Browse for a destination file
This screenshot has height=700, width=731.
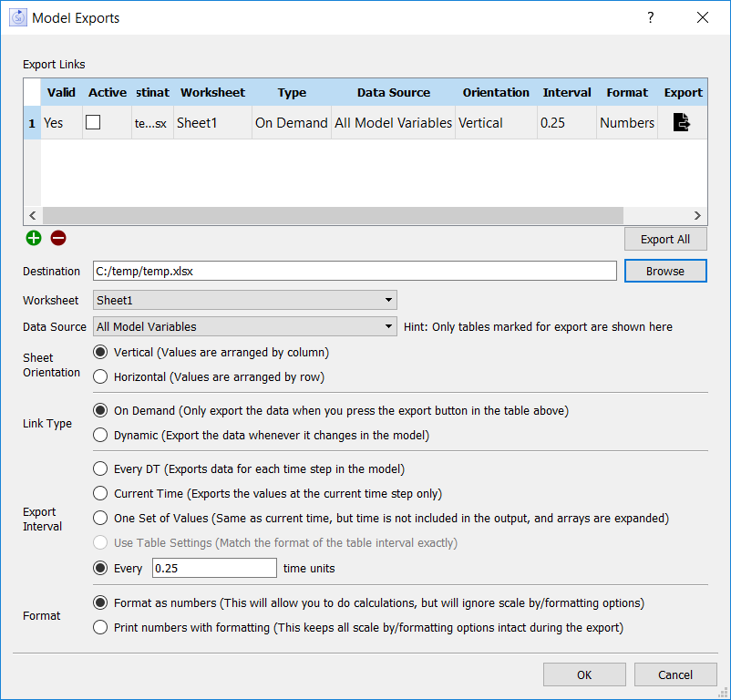point(664,271)
